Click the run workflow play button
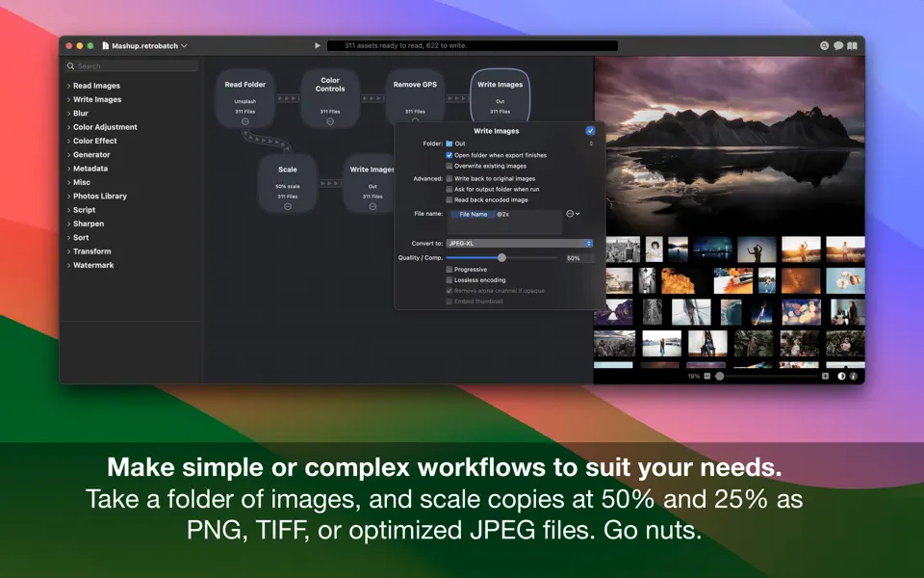The image size is (924, 578). pos(318,44)
